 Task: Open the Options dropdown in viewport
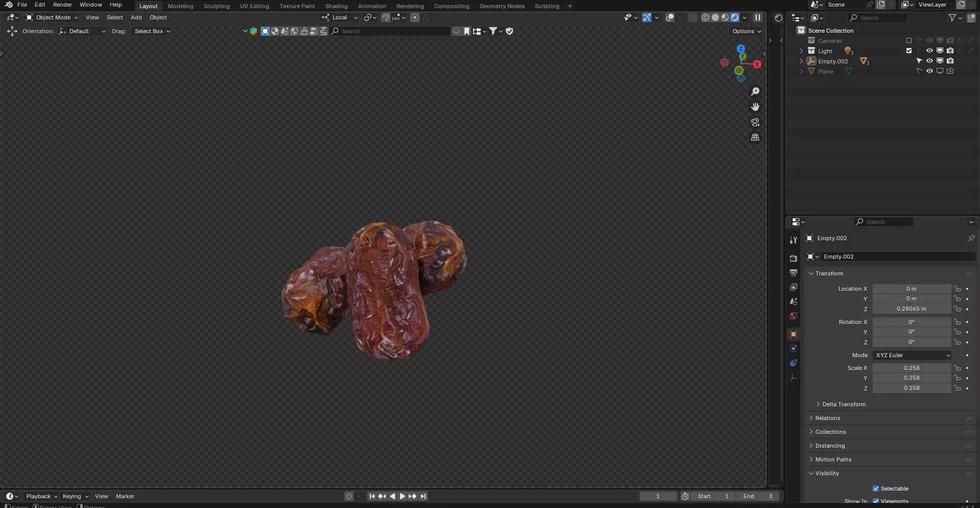pyautogui.click(x=746, y=31)
